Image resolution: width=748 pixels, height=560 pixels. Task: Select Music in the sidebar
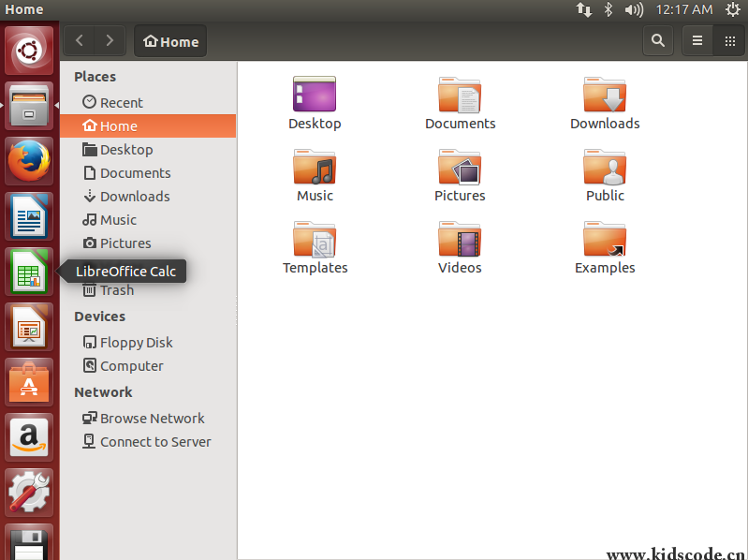148,219
